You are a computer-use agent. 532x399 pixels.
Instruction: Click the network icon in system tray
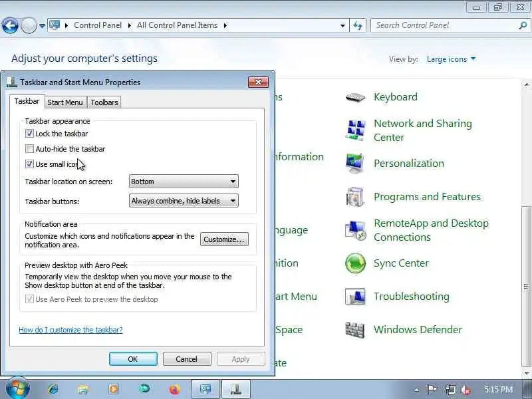click(451, 390)
